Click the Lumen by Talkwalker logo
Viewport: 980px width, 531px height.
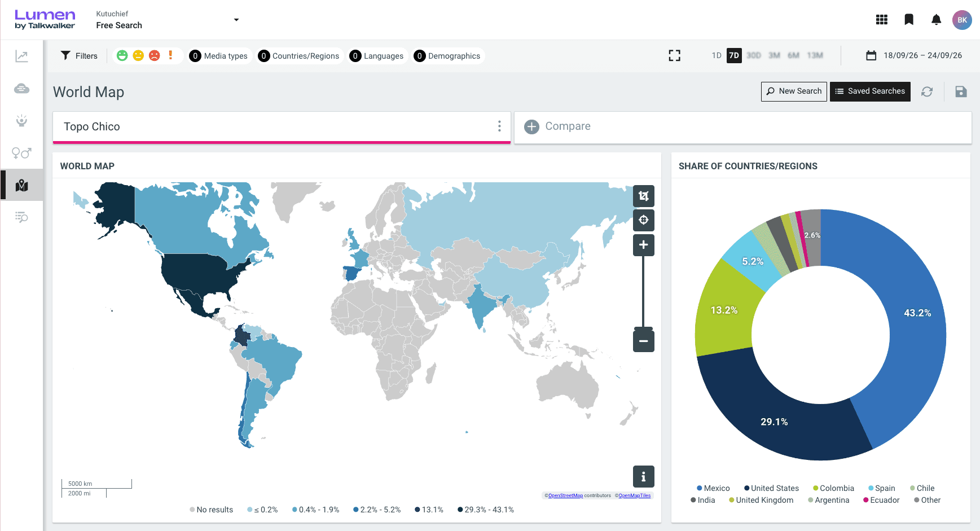point(45,19)
